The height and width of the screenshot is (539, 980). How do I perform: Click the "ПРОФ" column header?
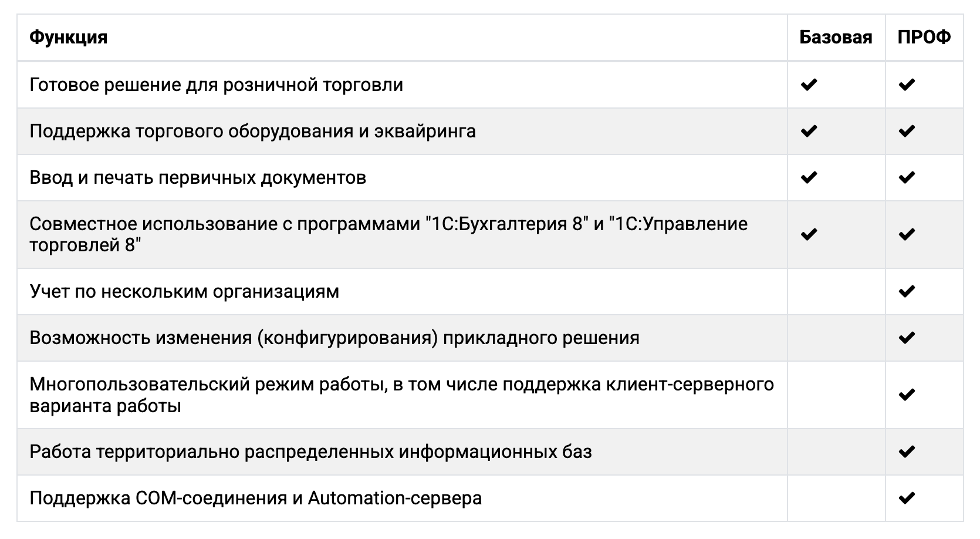924,38
